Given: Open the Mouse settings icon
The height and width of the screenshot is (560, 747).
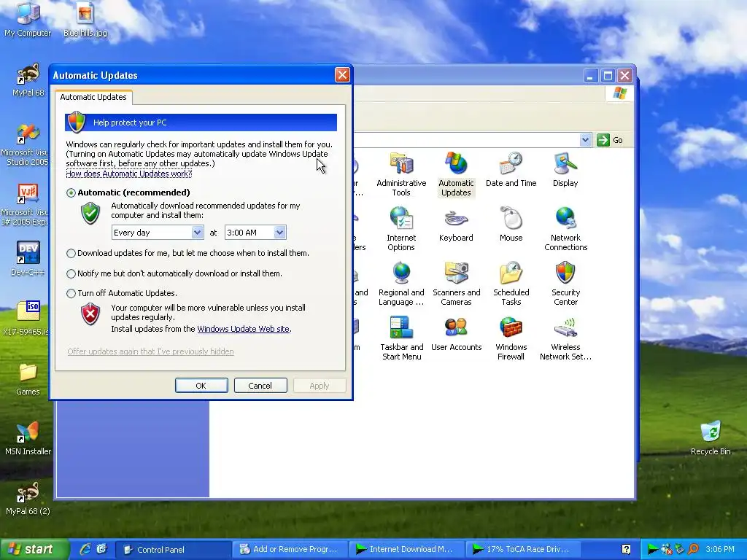Looking at the screenshot, I should click(511, 225).
